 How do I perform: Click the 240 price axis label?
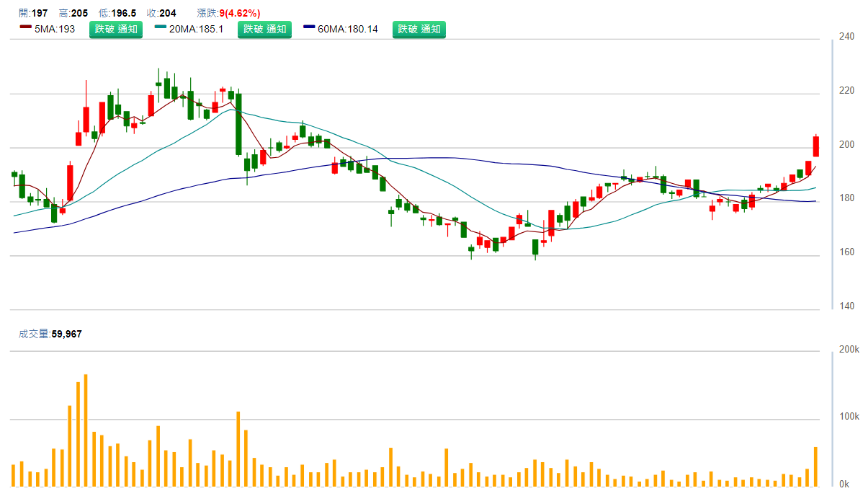point(846,36)
